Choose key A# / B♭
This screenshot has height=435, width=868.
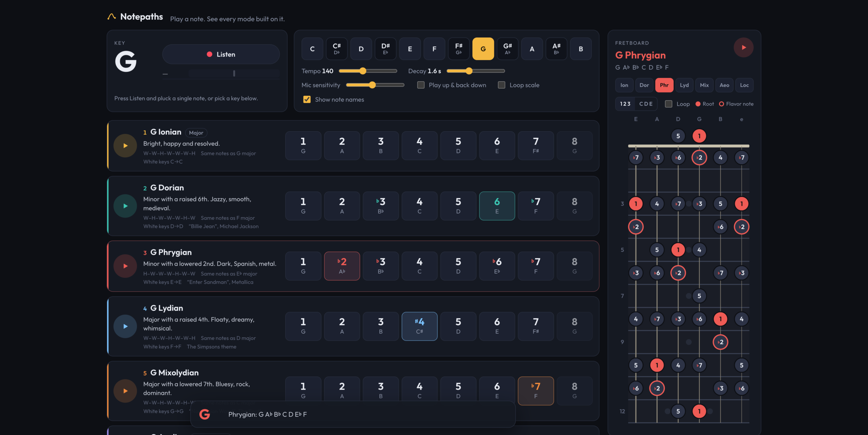(556, 49)
